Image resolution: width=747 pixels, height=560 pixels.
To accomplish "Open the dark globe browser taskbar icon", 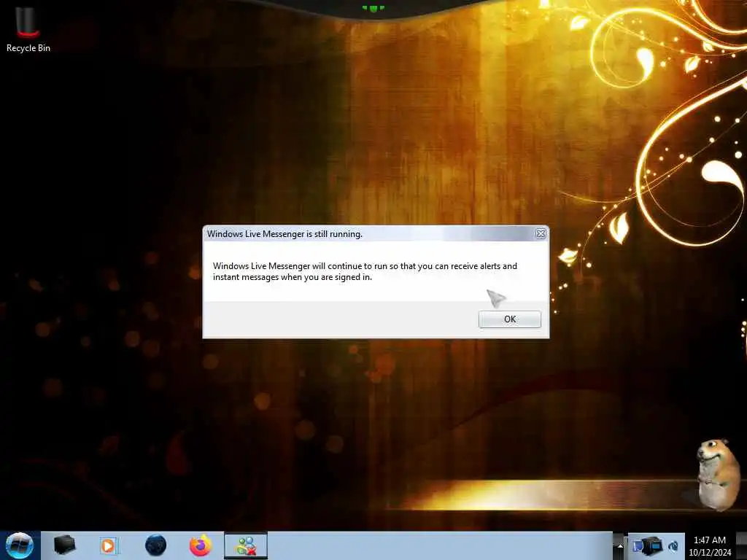I will (x=155, y=545).
